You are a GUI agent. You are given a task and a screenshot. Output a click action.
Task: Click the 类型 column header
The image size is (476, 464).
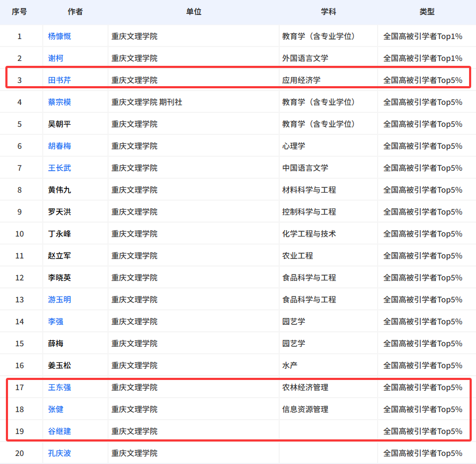[x=427, y=12]
